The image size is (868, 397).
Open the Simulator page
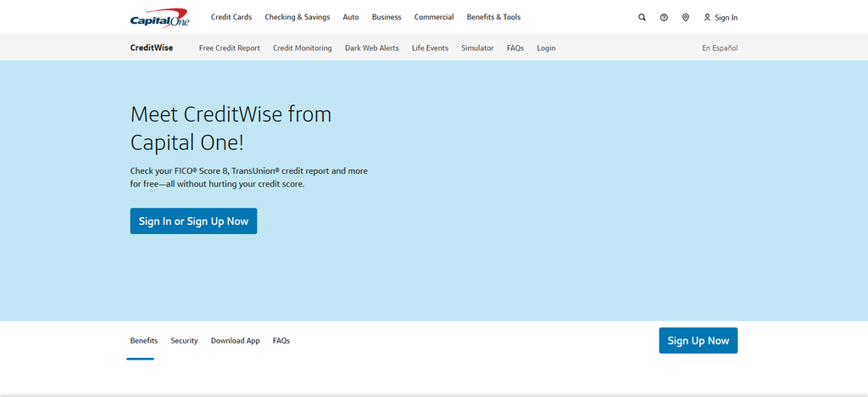pyautogui.click(x=477, y=48)
